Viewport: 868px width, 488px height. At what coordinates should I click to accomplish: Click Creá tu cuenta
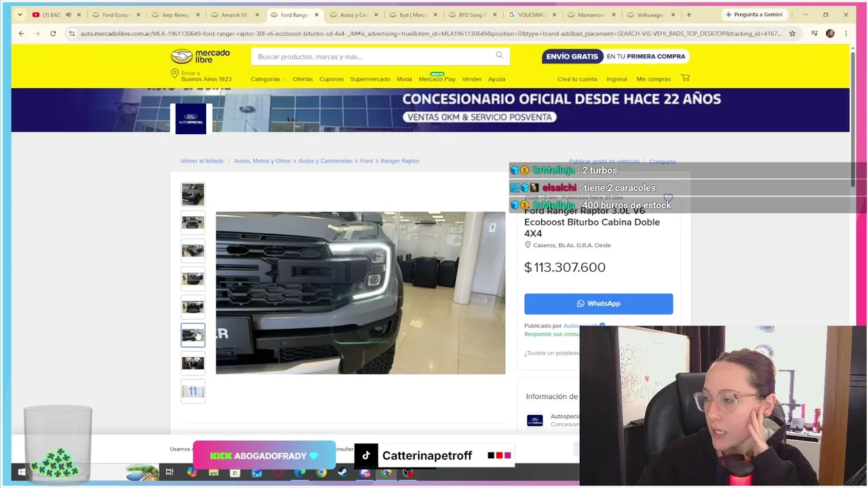[x=577, y=79]
